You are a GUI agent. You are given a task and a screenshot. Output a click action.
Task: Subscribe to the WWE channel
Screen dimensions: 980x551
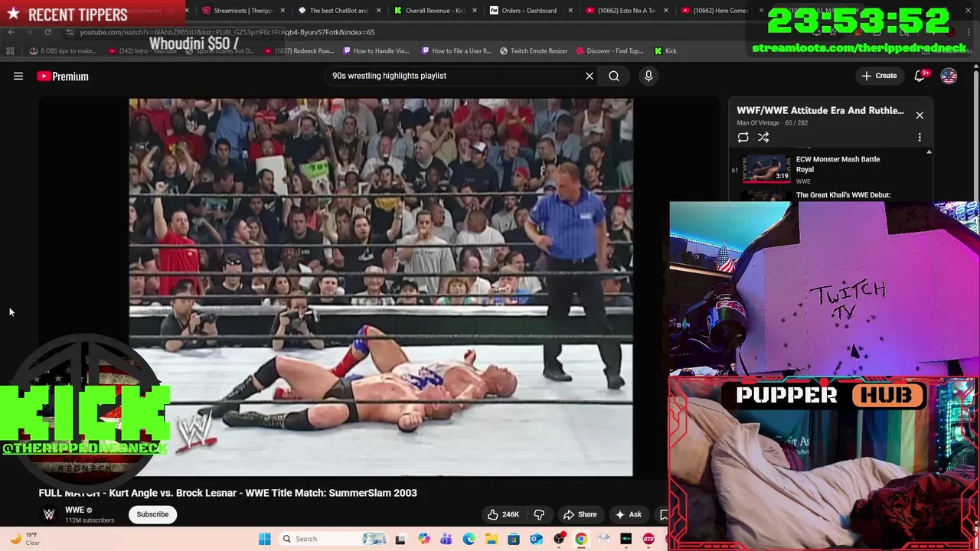click(152, 514)
